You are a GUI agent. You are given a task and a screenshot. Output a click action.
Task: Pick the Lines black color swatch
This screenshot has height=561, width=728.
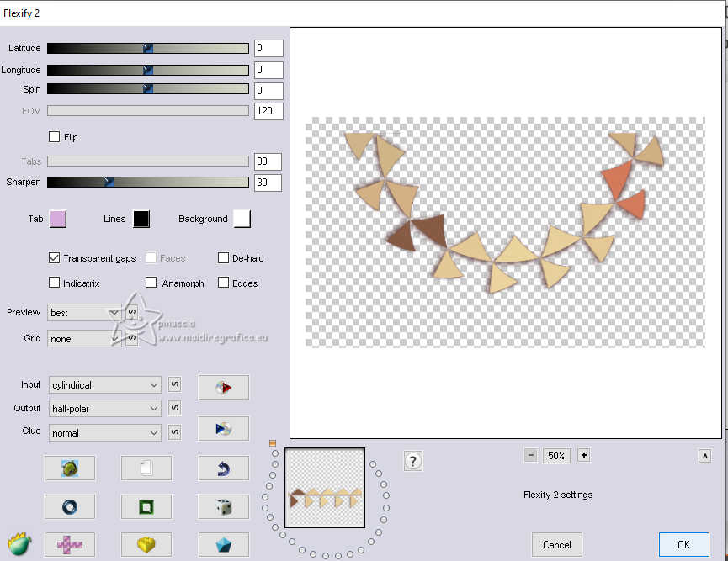[x=141, y=219]
